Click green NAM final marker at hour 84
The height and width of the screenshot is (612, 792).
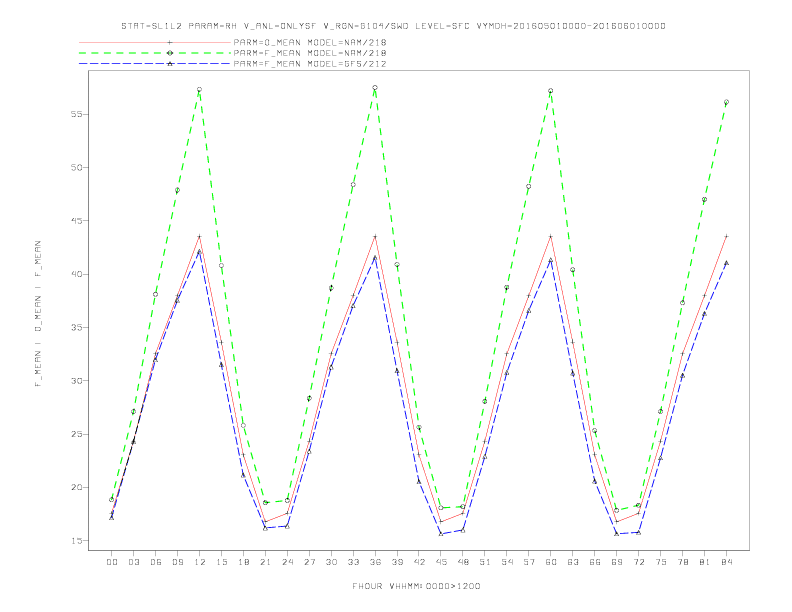coord(726,102)
